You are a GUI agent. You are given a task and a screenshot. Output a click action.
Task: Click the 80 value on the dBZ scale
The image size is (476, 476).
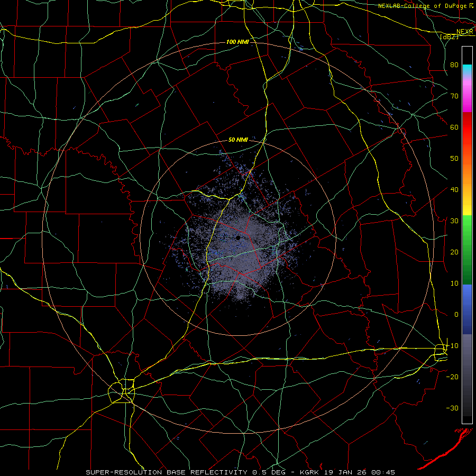(454, 65)
